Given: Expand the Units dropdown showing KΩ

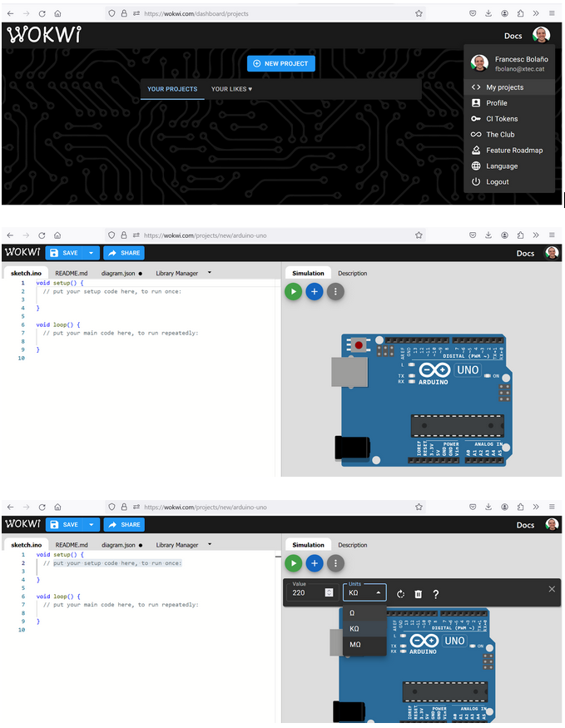Looking at the screenshot, I should pyautogui.click(x=364, y=592).
